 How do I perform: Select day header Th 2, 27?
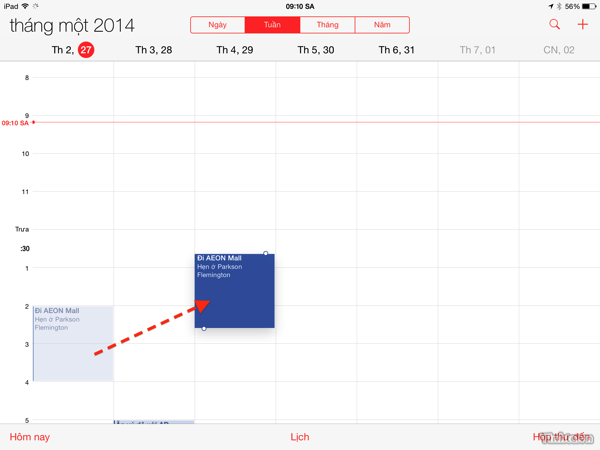73,50
